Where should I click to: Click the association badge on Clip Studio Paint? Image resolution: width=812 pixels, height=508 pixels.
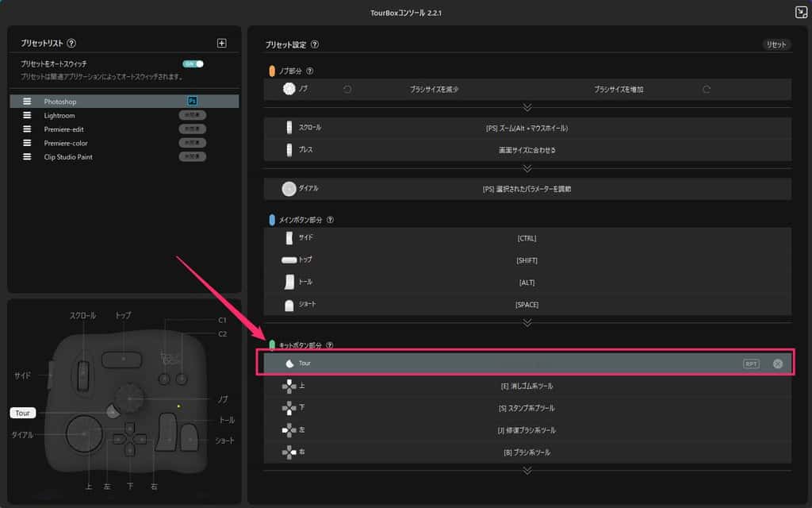pos(192,156)
